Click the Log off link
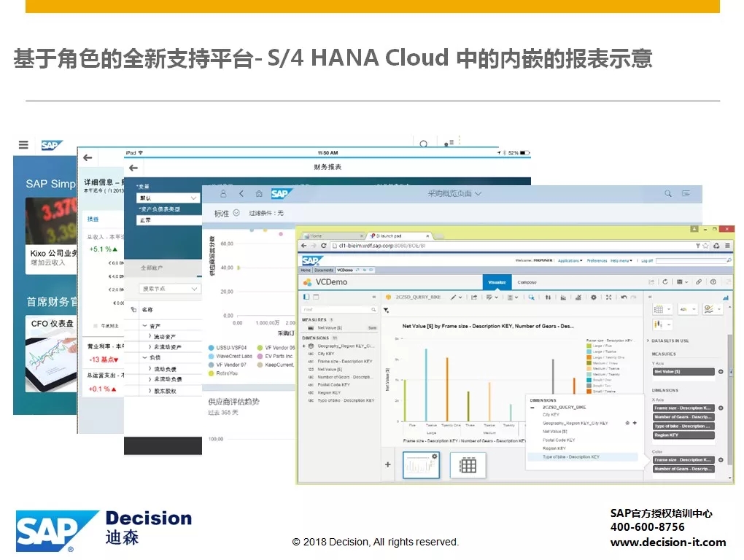The height and width of the screenshot is (560, 744). (x=647, y=260)
